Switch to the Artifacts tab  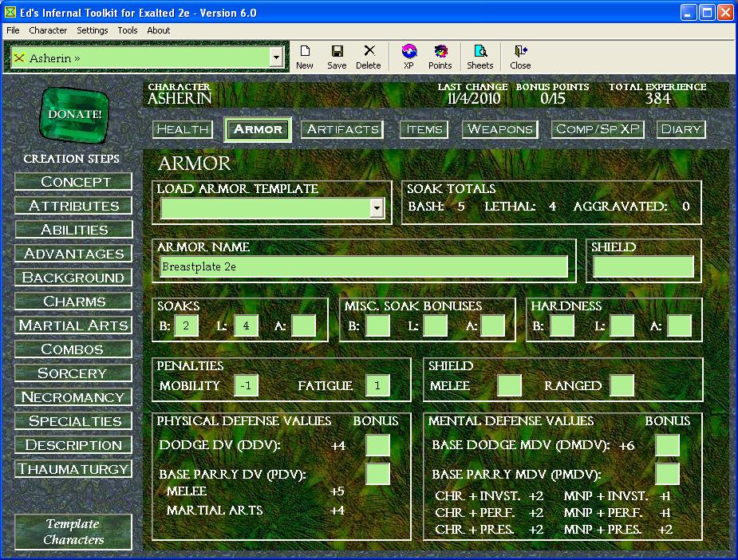pos(342,129)
